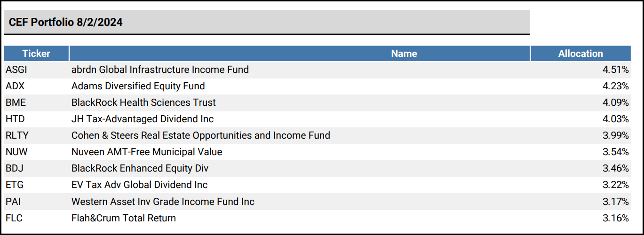Click the JH Tax-Advantaged Dividend Inc name
The width and height of the screenshot is (644, 235).
pyautogui.click(x=143, y=119)
